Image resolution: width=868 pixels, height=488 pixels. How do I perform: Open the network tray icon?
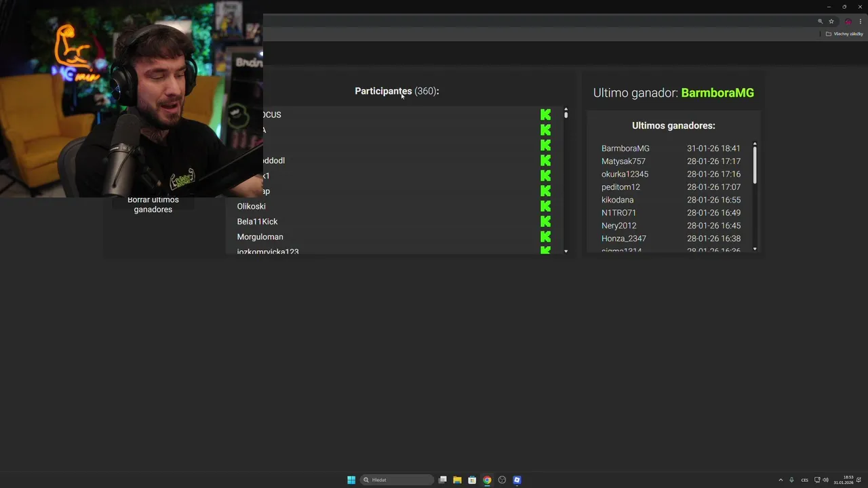tap(817, 480)
